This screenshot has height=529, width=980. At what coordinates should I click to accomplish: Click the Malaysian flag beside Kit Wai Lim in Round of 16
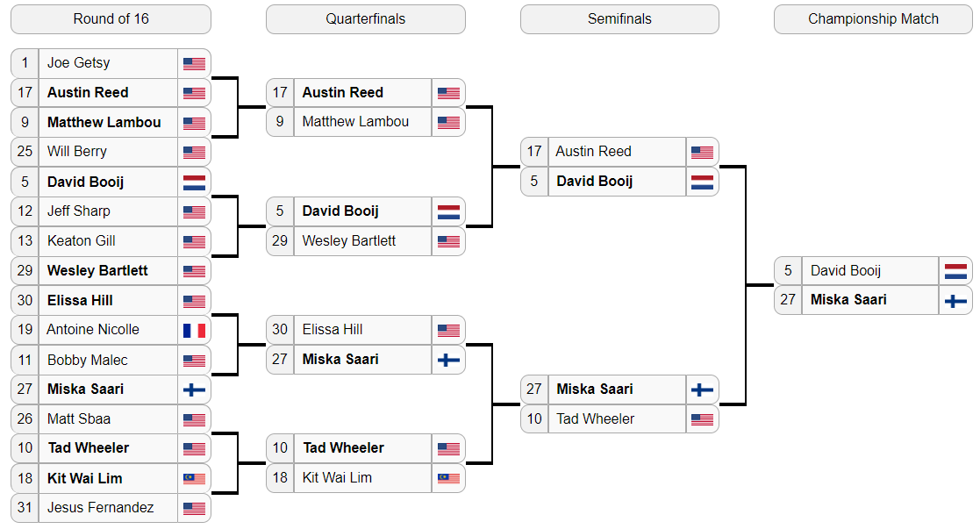(195, 478)
